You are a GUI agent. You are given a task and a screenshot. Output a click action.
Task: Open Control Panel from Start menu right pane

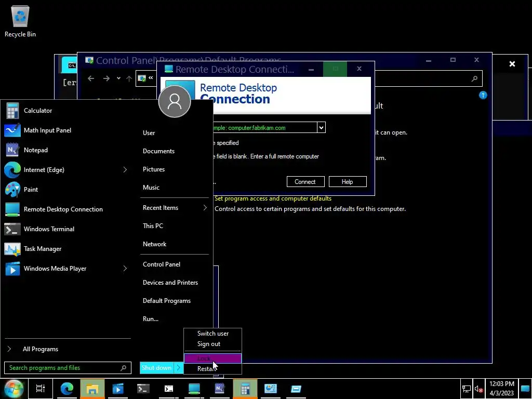[x=175, y=264]
